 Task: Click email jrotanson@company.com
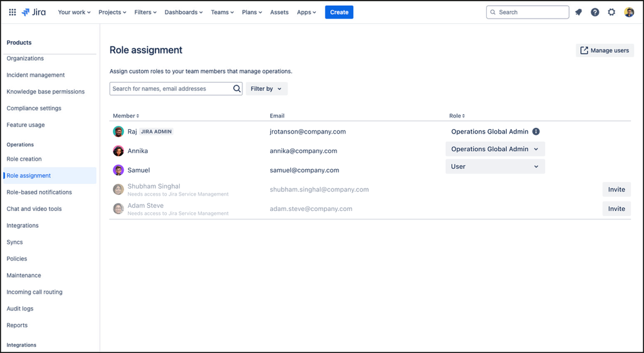307,132
